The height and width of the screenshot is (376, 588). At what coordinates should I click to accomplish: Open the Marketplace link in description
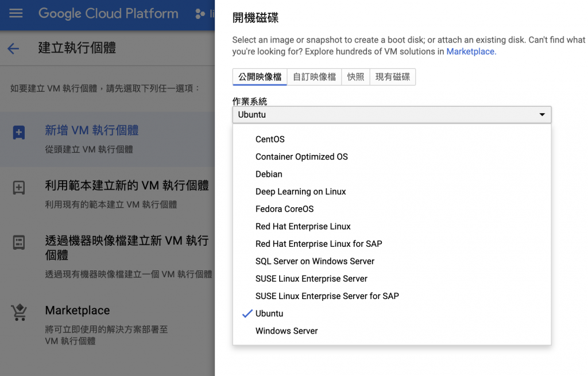click(471, 51)
